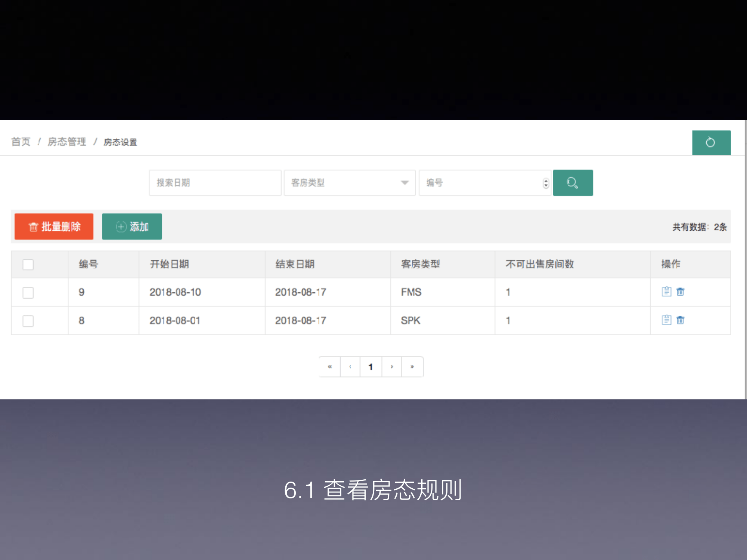This screenshot has width=747, height=560.
Task: Toggle the select-all header checkbox
Action: point(28,264)
